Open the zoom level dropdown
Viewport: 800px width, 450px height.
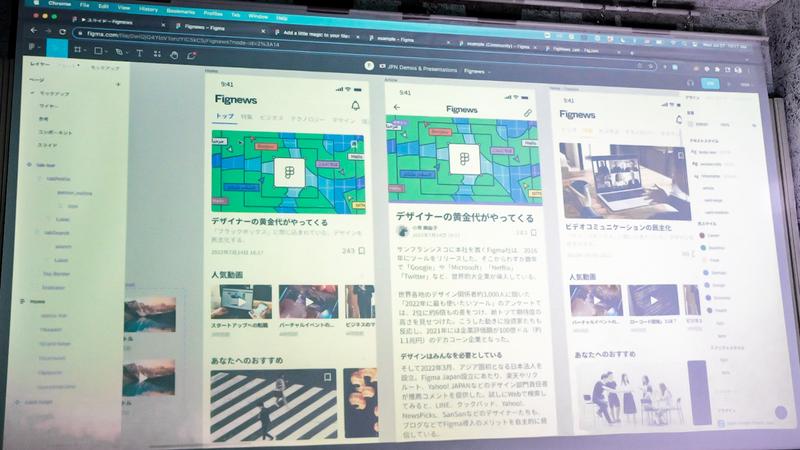[745, 85]
